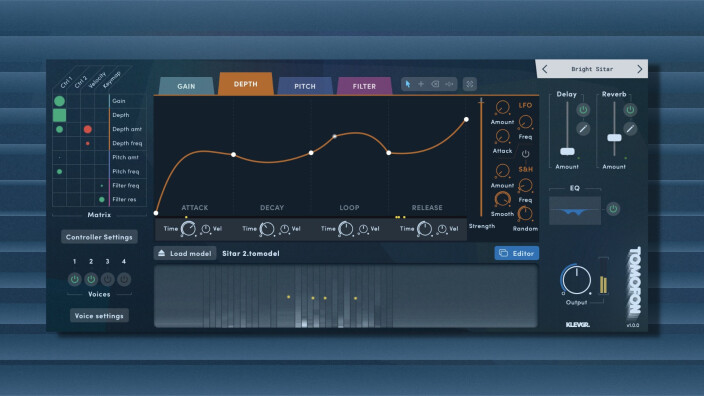
Task: Open the Bright Sitar preset list
Action: [592, 69]
